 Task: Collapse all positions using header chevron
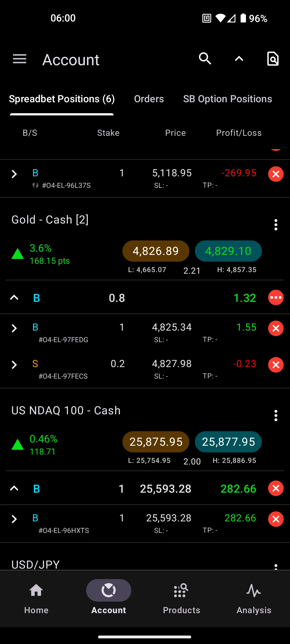239,58
